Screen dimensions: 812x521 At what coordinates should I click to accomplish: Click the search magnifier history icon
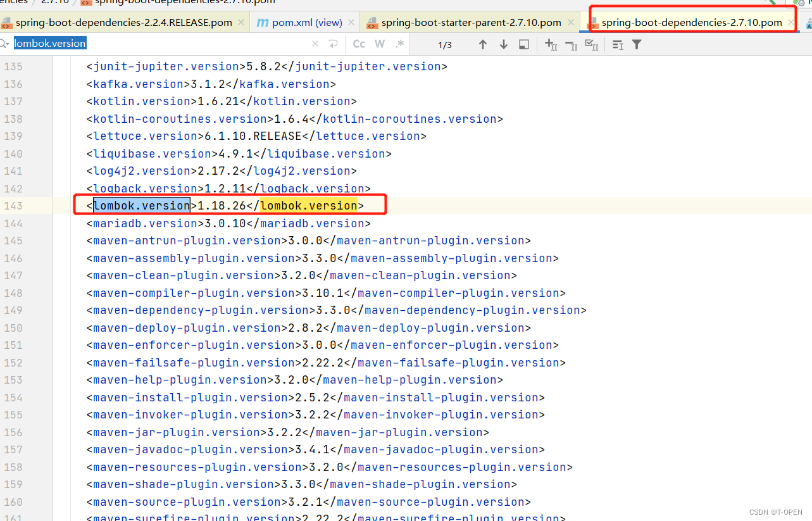click(x=5, y=44)
